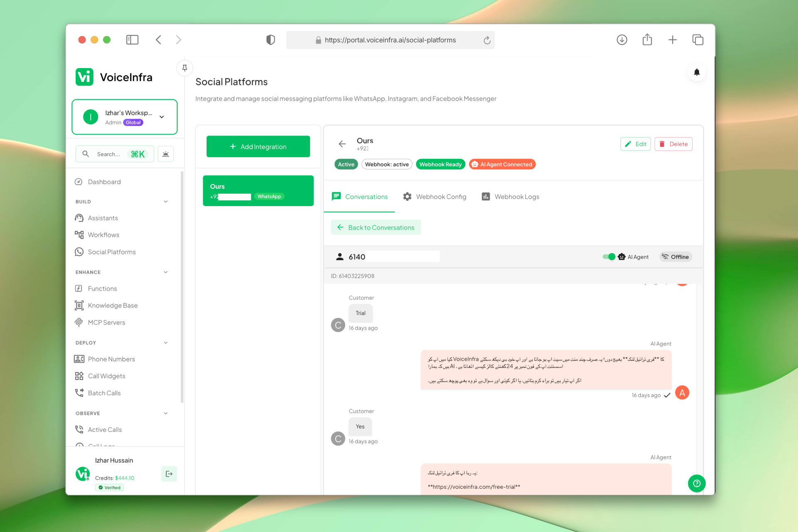The height and width of the screenshot is (532, 798).
Task: Collapse the OBSERVE section
Action: [166, 414]
